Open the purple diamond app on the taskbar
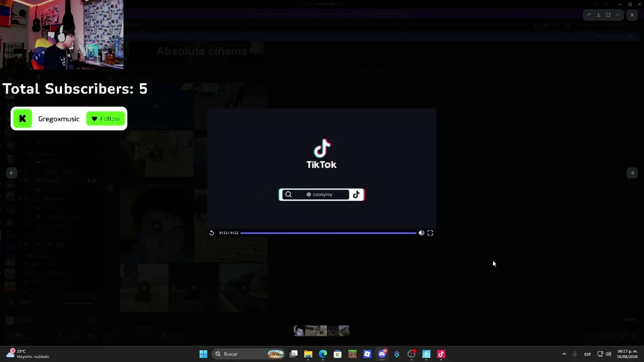The width and height of the screenshot is (644, 362). tap(396, 354)
